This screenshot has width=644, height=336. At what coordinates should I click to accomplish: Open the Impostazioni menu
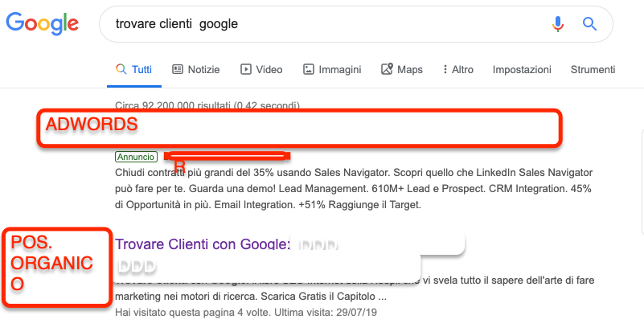(x=522, y=69)
